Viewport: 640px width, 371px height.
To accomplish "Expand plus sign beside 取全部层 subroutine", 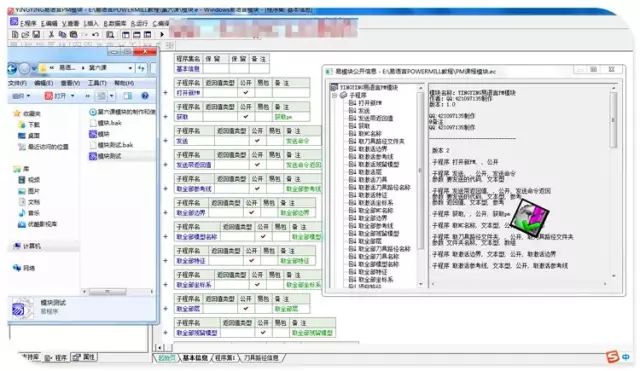I will [166, 309].
